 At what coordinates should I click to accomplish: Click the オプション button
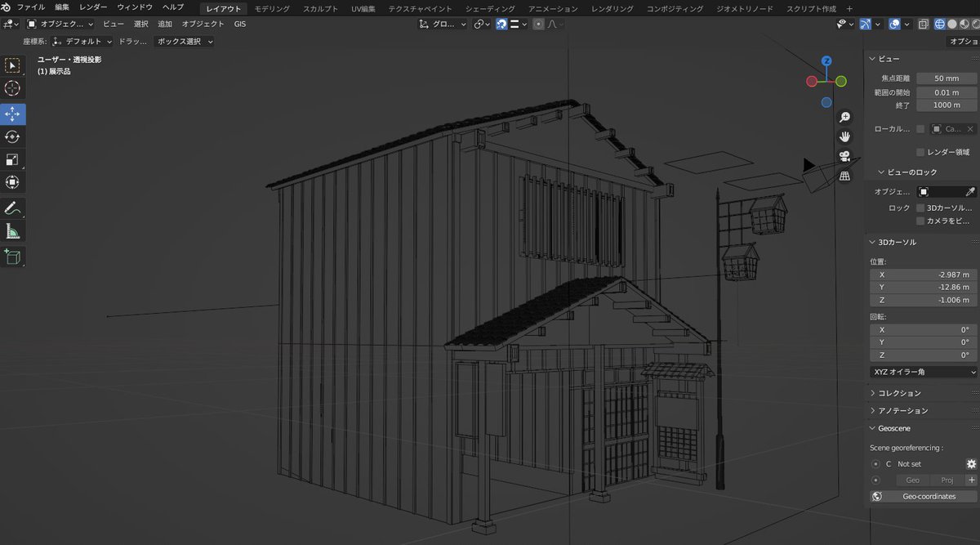963,41
